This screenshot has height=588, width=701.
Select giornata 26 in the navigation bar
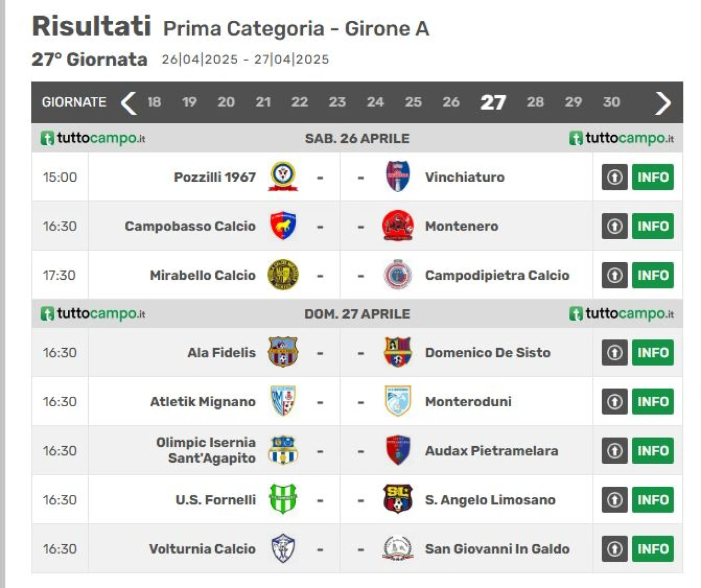[x=451, y=102]
